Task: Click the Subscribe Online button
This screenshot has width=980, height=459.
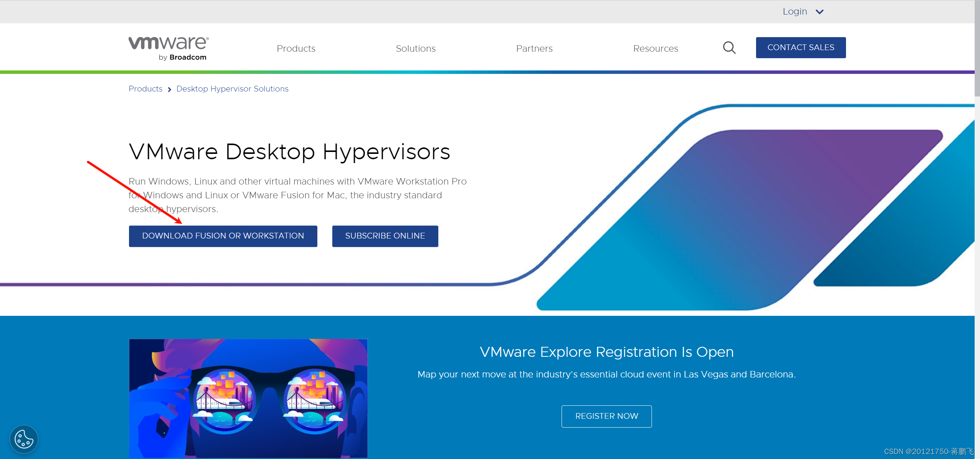Action: [x=385, y=236]
